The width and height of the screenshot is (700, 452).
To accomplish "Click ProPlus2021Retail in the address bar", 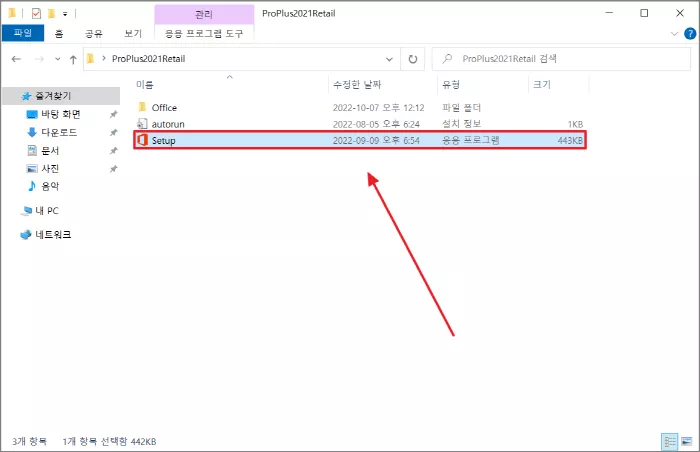I will [149, 59].
